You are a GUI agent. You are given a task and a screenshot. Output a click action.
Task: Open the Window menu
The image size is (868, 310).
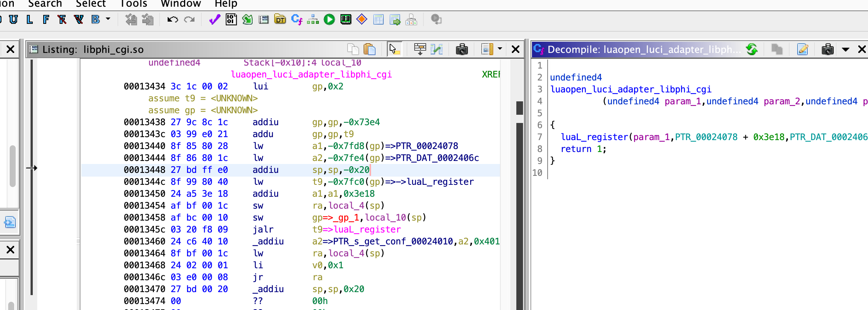(181, 4)
